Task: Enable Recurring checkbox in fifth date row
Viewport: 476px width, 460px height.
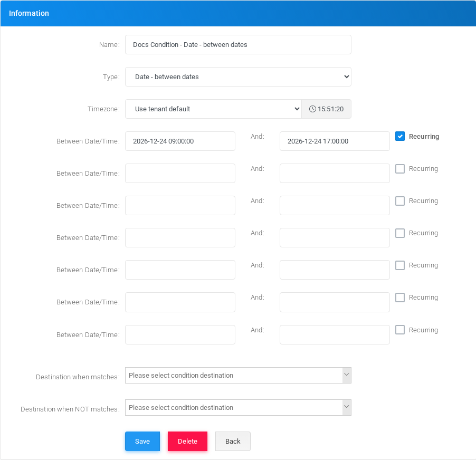Action: [400, 265]
